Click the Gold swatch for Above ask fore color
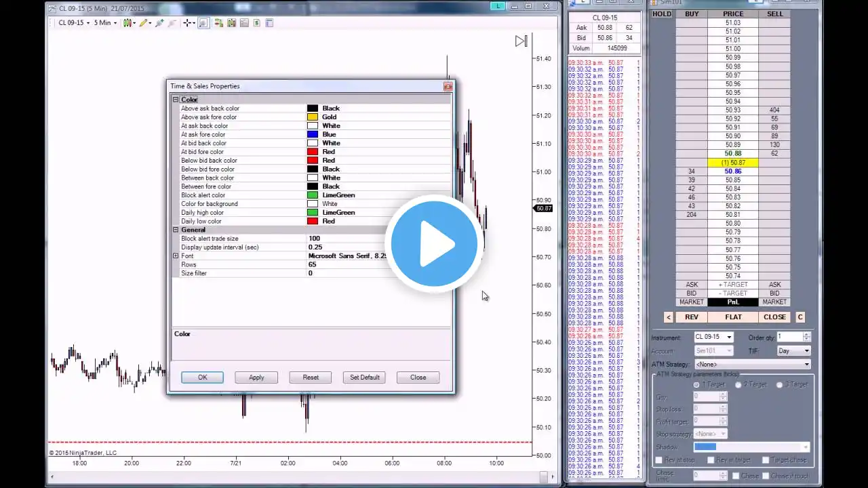Screen dimensions: 868x488 pos(313,117)
